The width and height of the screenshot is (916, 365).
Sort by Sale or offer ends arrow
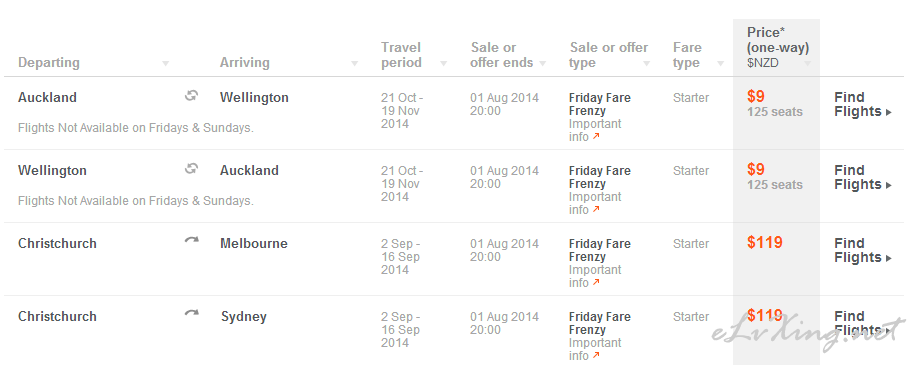[x=543, y=64]
